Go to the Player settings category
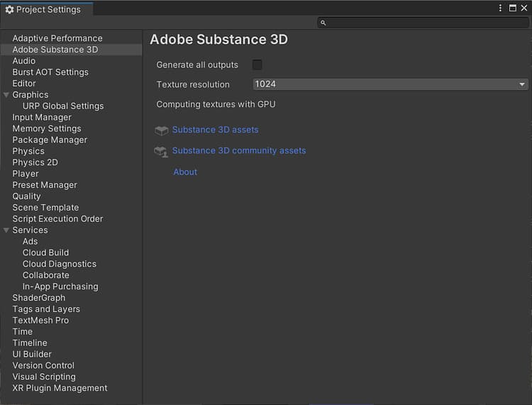Screen dimensions: 532x405 click(x=26, y=174)
